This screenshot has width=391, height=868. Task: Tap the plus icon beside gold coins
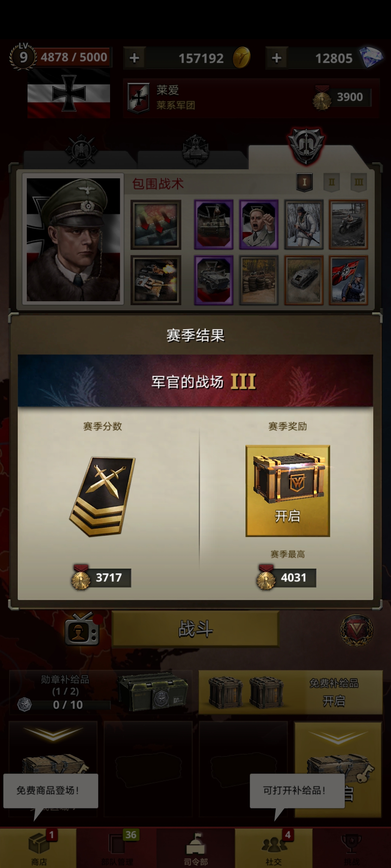pyautogui.click(x=134, y=58)
